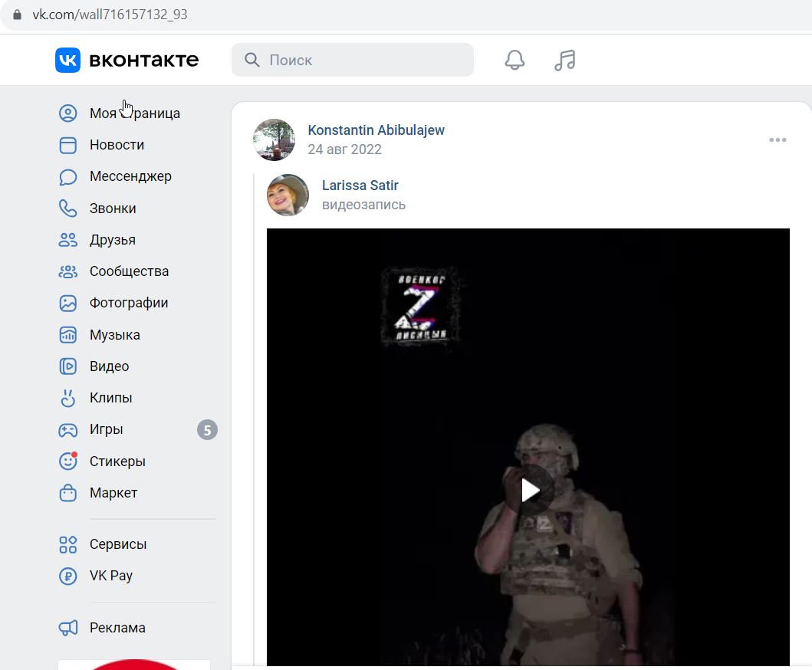Open Мессенджер in sidebar
Image resolution: width=812 pixels, height=670 pixels.
130,176
